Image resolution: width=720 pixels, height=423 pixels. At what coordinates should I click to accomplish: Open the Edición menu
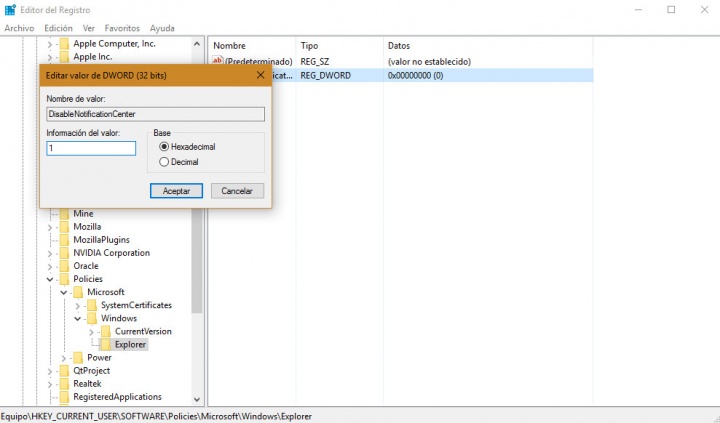click(x=58, y=28)
